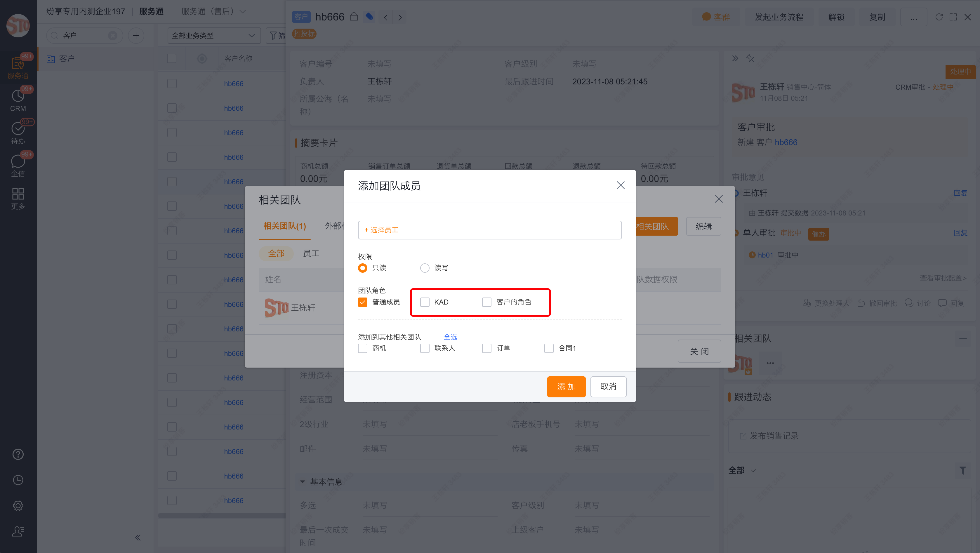Screen dimensions: 980x553
Task: Check the 订单 related team checkbox
Action: pyautogui.click(x=486, y=348)
